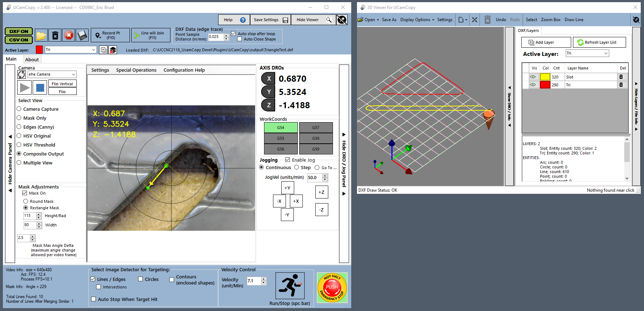Image resolution: width=644 pixels, height=311 pixels.
Task: Click crossed-out eye icon in 3D Viewer toolbar
Action: 636,20
